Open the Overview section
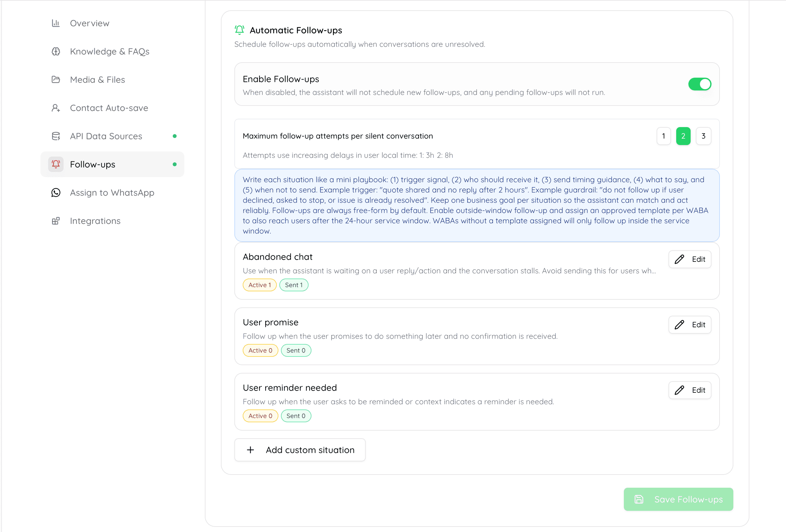The width and height of the screenshot is (786, 532). (112, 23)
